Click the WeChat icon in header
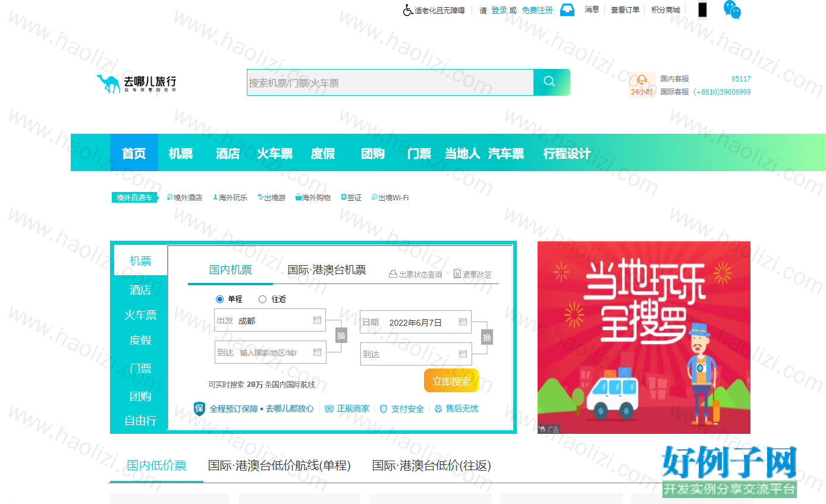The width and height of the screenshot is (826, 504). 732,10
